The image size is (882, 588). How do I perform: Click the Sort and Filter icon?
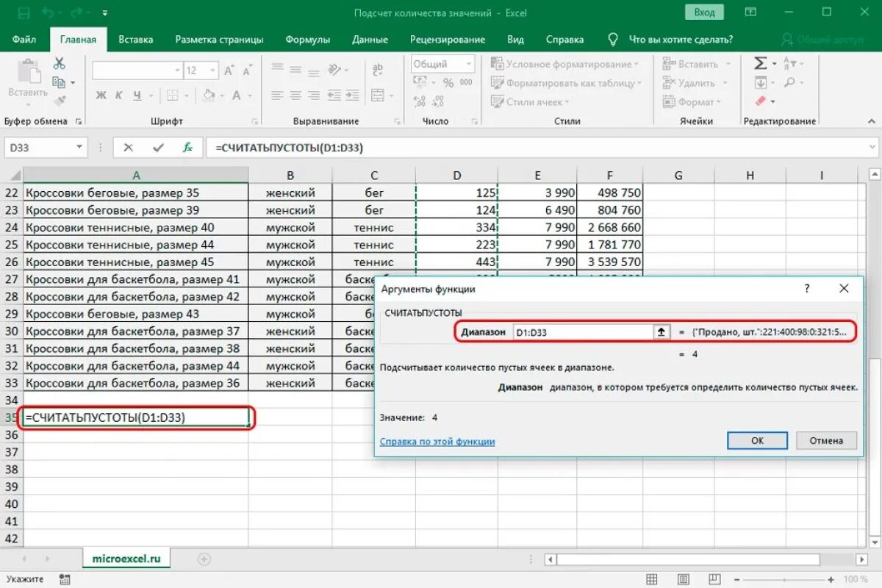(791, 64)
